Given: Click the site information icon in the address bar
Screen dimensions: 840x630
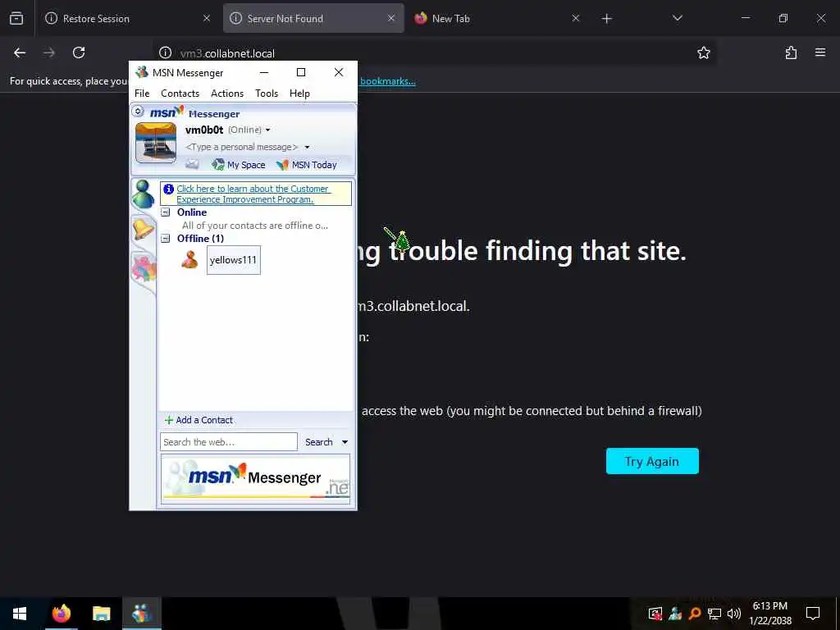Looking at the screenshot, I should pos(165,52).
